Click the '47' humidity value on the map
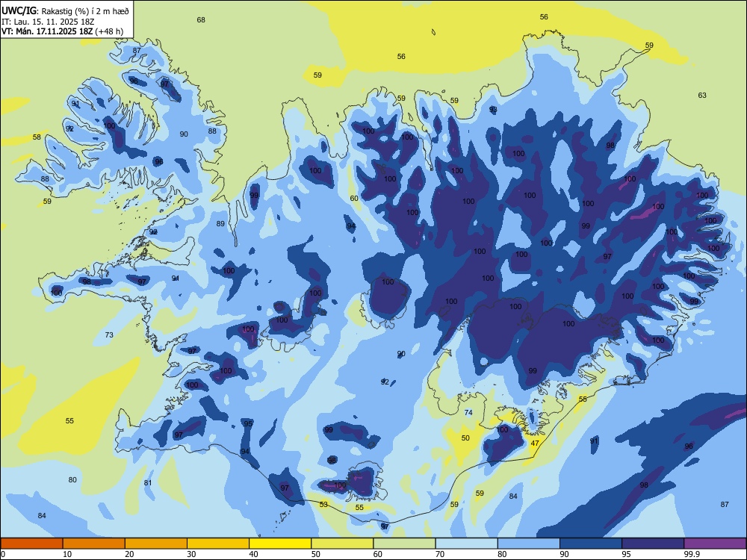 (535, 444)
